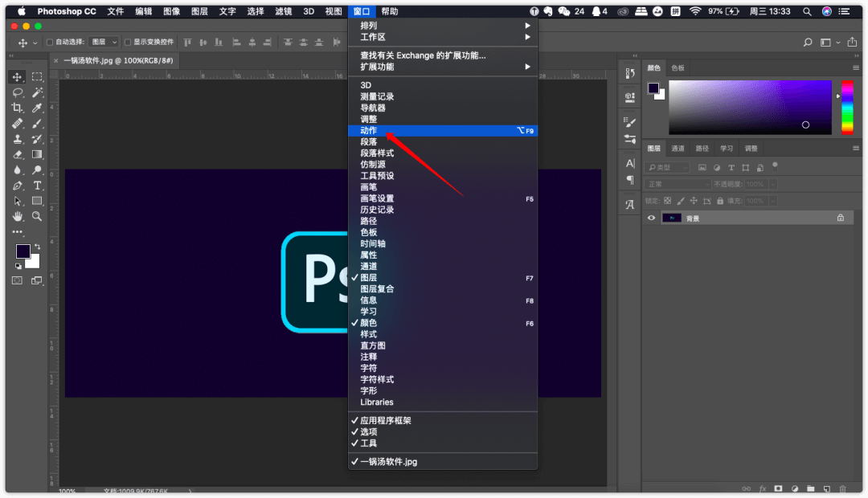Select the Brush tool
This screenshot has height=498, width=868.
point(37,124)
